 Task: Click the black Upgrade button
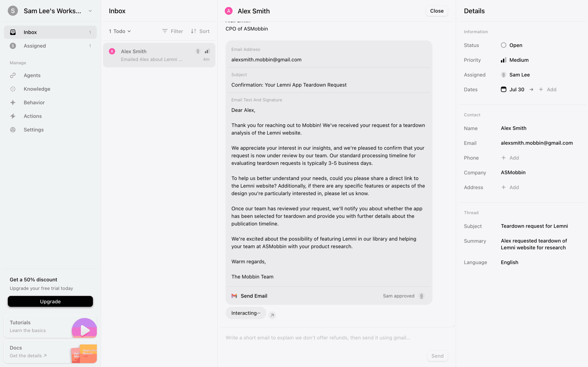[50, 301]
